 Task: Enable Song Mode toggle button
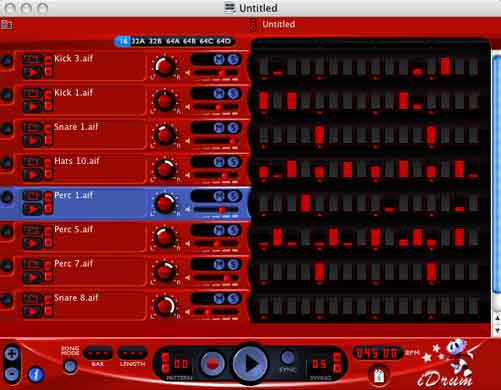70,367
